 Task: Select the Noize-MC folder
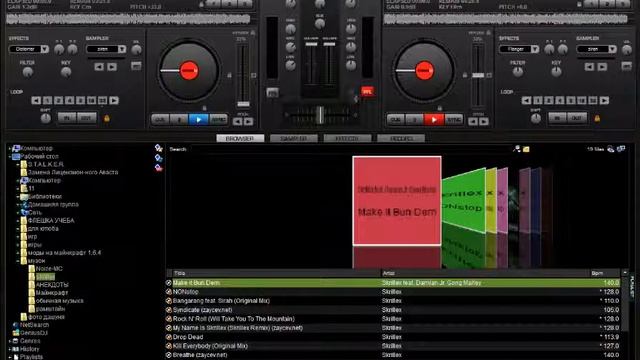(x=49, y=269)
